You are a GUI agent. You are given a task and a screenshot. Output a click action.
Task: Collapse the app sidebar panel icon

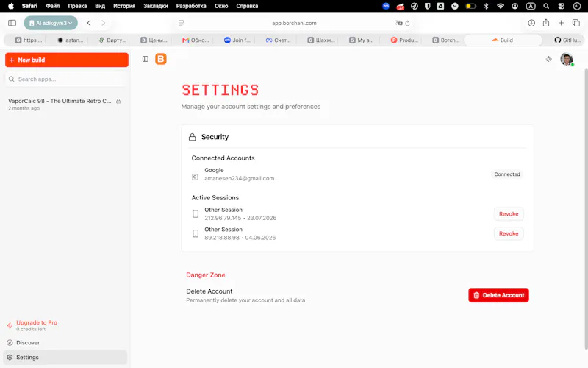pyautogui.click(x=146, y=59)
